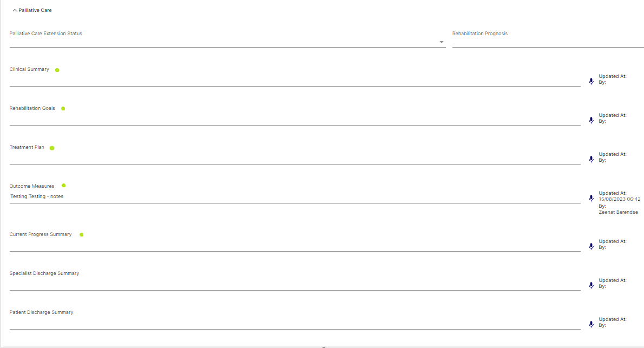Viewport: 644px width, 348px height.
Task: Collapse the Palliative Care section
Action: pyautogui.click(x=15, y=10)
